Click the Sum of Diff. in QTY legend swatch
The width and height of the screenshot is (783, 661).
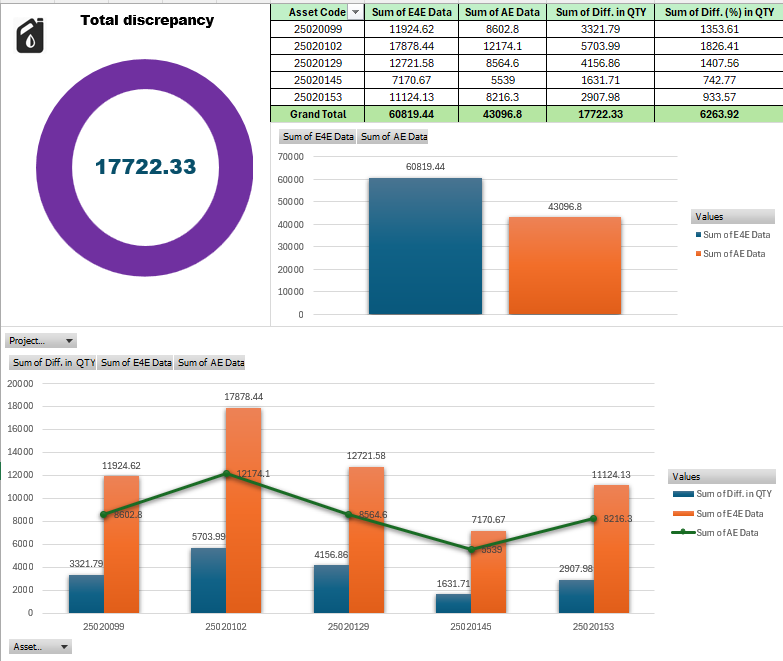coord(683,494)
